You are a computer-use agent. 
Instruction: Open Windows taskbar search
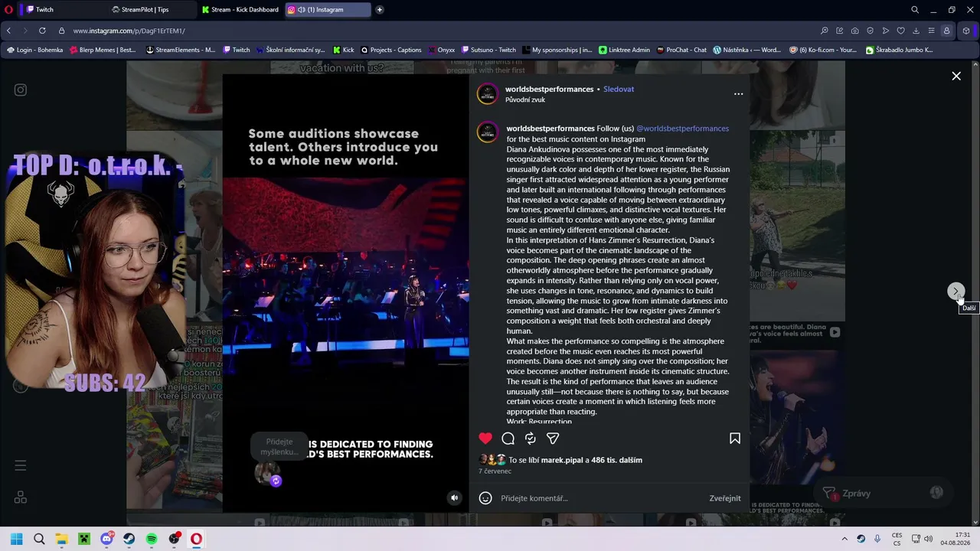[39, 539]
